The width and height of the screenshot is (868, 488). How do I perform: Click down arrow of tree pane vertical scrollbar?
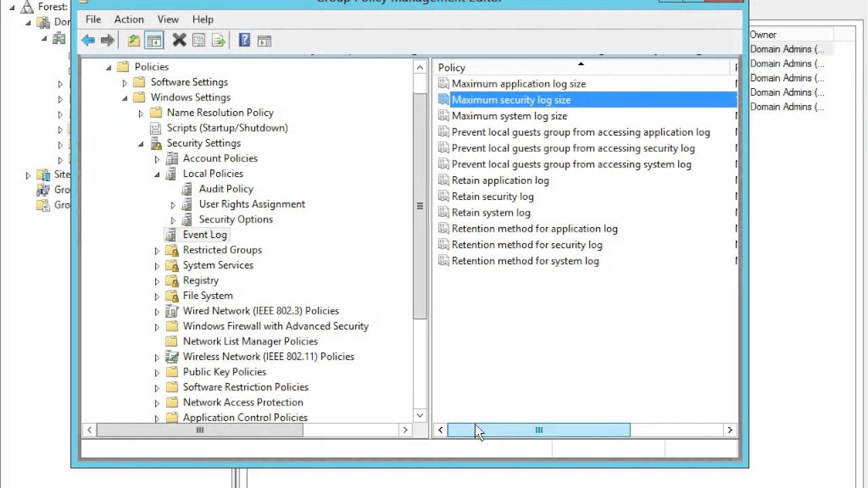tap(420, 415)
